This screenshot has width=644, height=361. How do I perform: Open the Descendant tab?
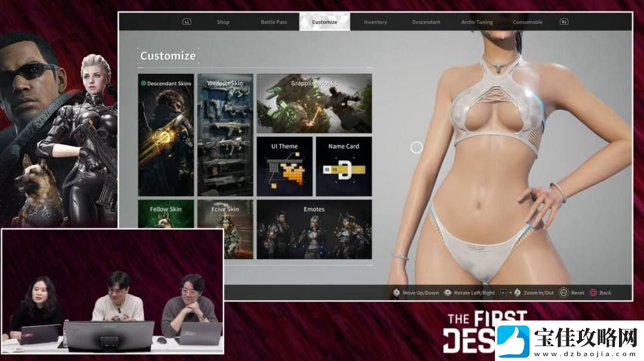click(426, 22)
